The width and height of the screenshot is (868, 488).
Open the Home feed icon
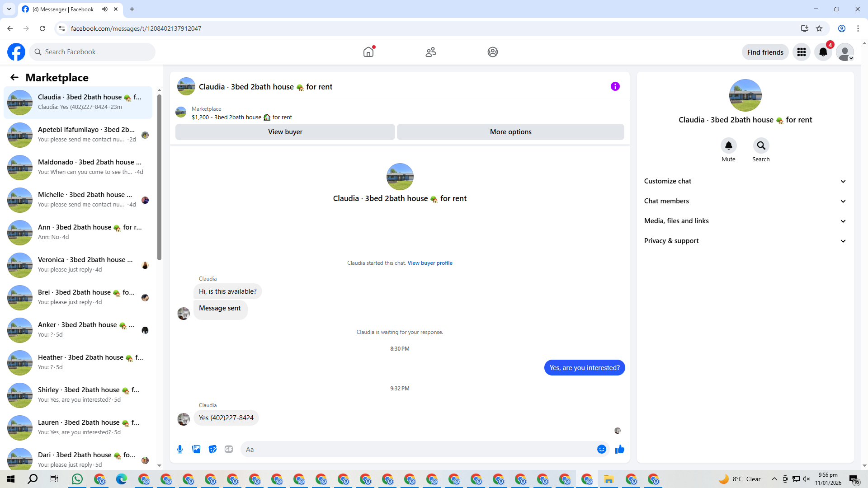(x=368, y=52)
